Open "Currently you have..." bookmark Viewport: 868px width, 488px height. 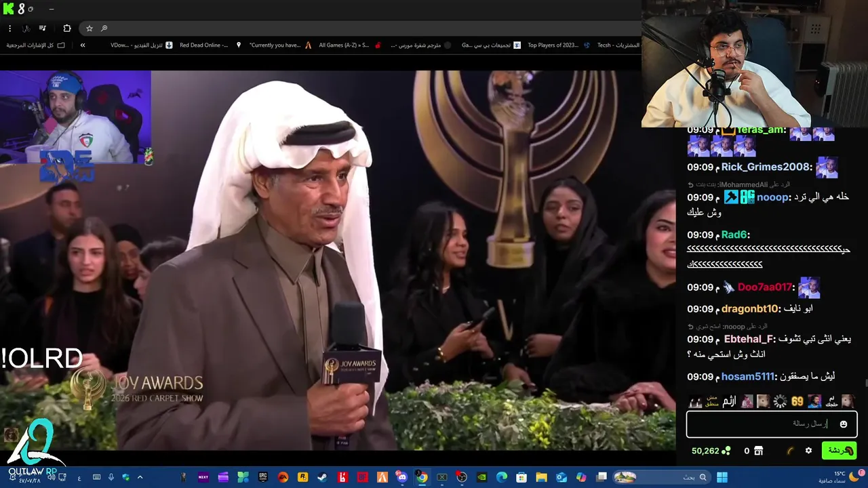click(x=280, y=45)
